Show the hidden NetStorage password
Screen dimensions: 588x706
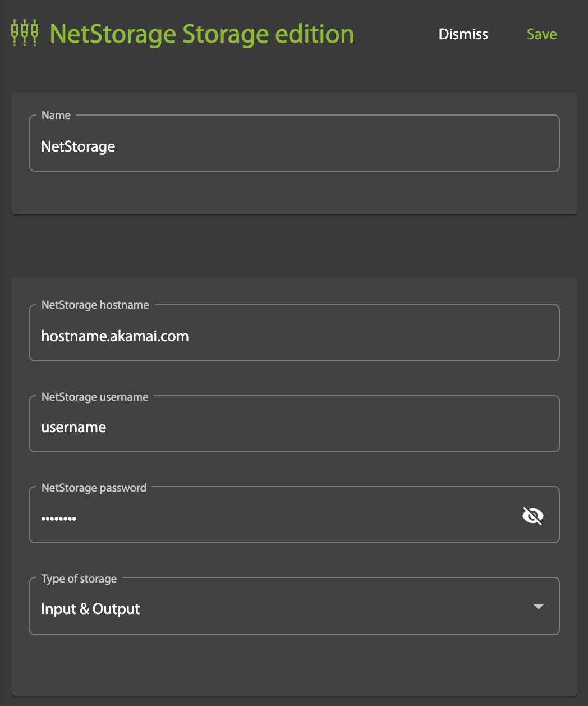coord(532,516)
